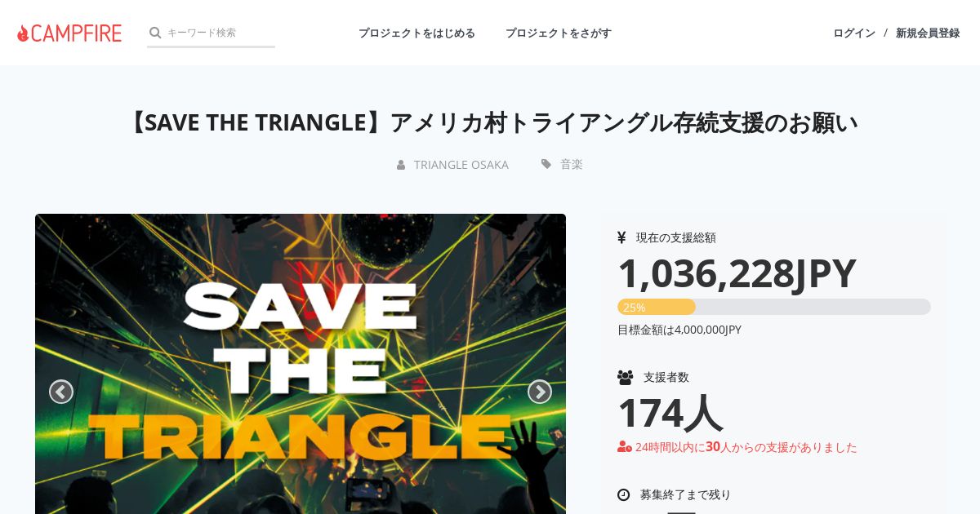The width and height of the screenshot is (980, 514).
Task: Click the red supporter icon by 24時間以内に
Action: [625, 447]
